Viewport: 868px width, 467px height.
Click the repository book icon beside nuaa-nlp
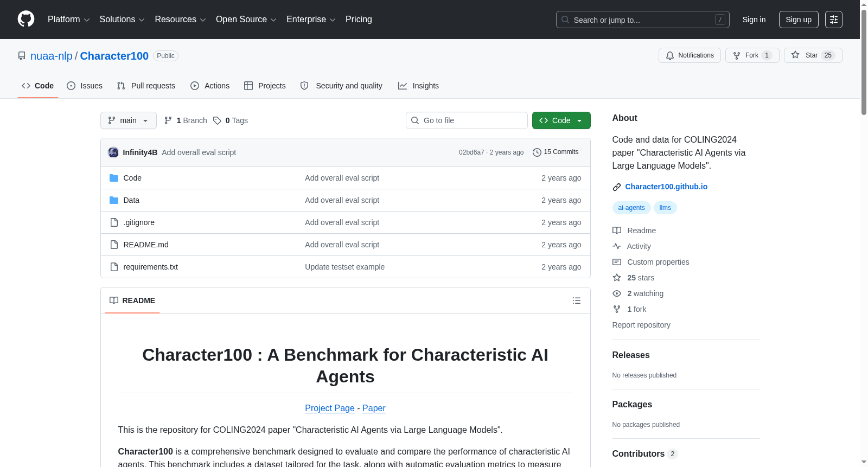[22, 56]
